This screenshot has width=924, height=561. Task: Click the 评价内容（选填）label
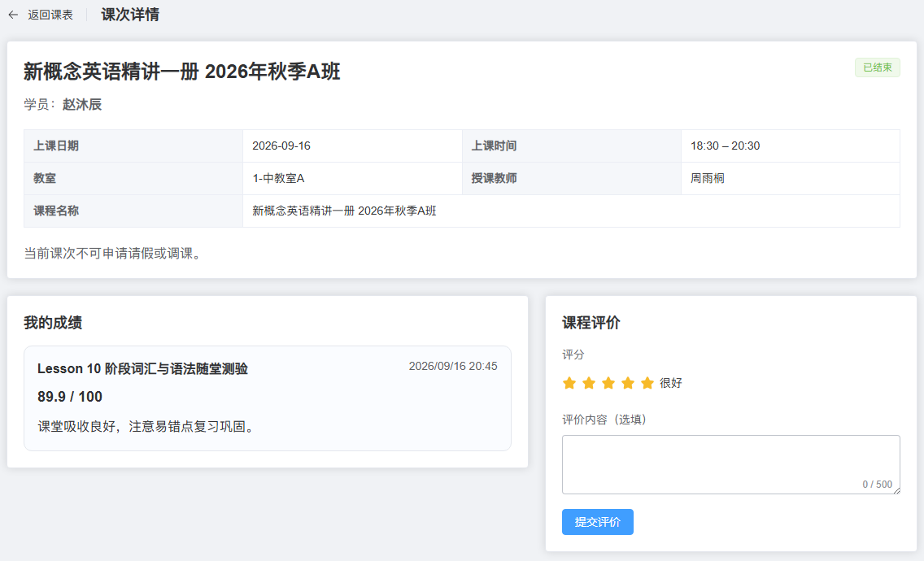tap(604, 420)
